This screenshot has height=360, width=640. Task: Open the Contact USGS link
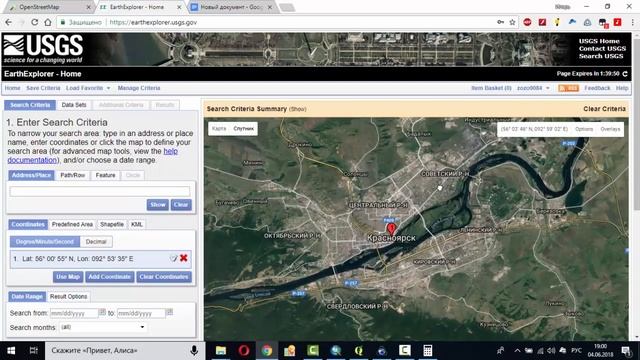point(602,49)
